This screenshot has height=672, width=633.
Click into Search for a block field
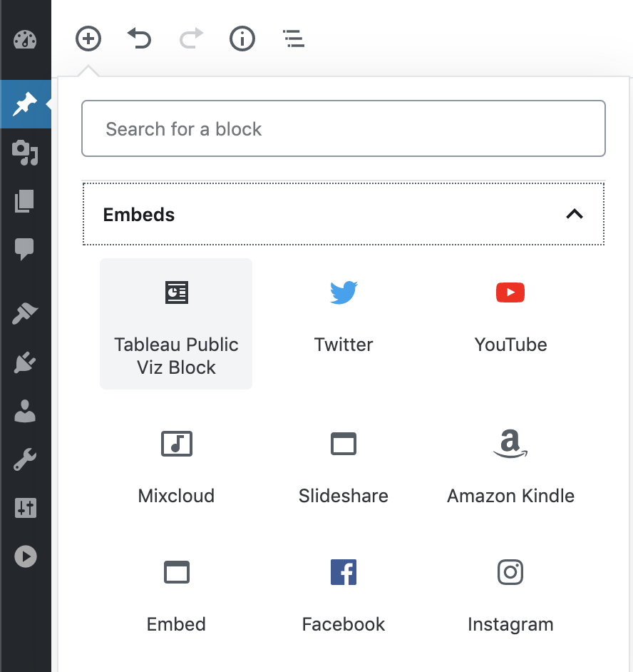(344, 128)
